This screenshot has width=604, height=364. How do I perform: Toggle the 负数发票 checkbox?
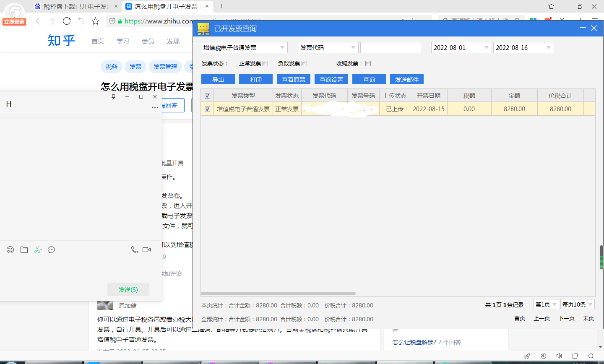click(305, 64)
